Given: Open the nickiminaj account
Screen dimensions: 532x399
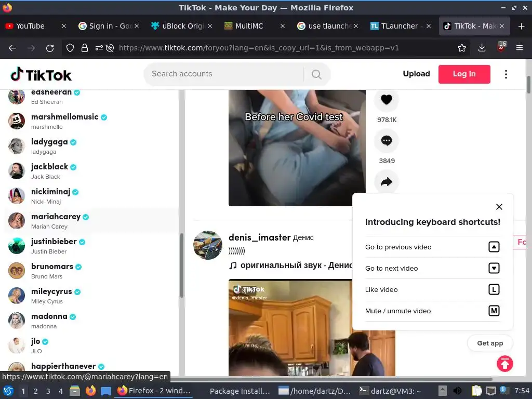Looking at the screenshot, I should tap(91, 196).
